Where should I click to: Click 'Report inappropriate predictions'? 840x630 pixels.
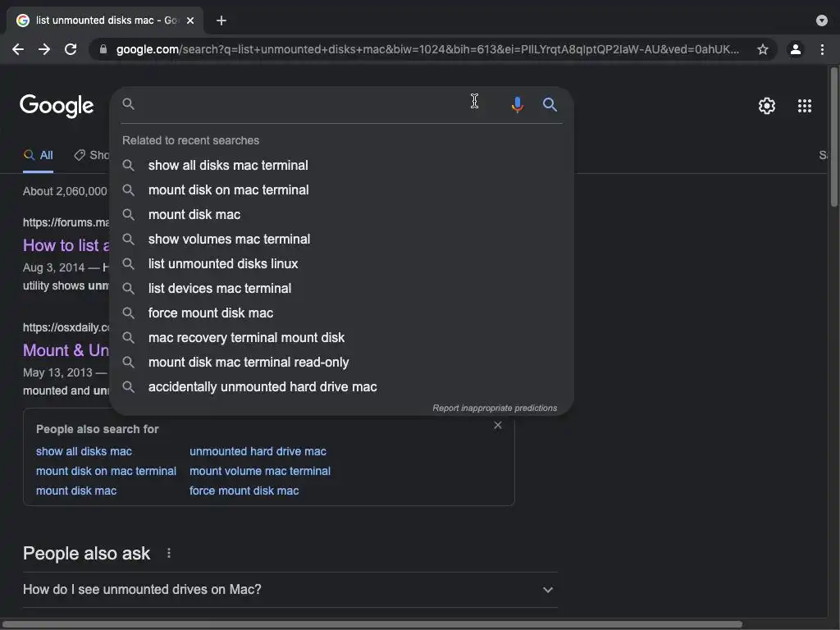pos(495,408)
